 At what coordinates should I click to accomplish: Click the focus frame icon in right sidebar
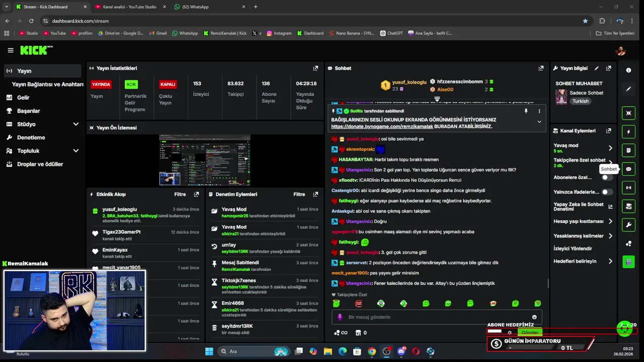click(628, 113)
